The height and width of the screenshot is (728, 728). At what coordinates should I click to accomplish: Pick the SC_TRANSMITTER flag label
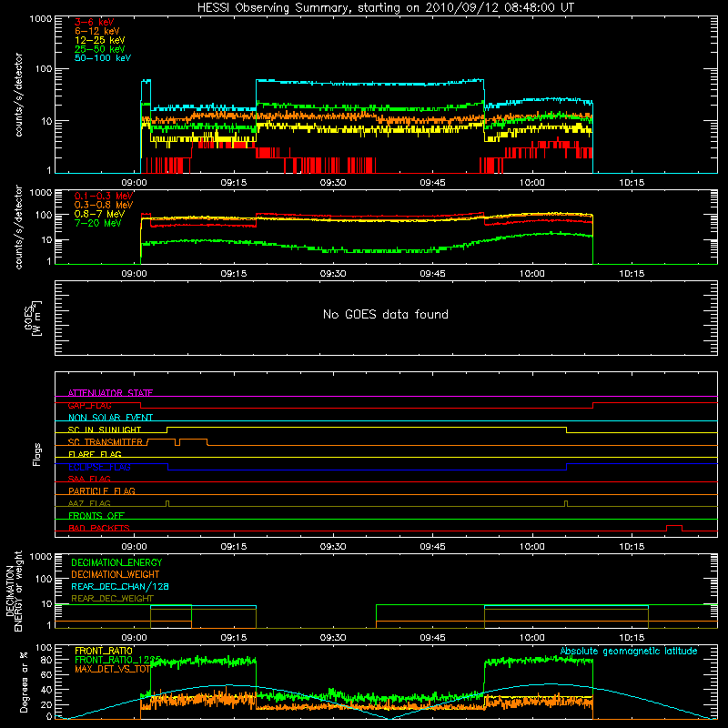(105, 442)
